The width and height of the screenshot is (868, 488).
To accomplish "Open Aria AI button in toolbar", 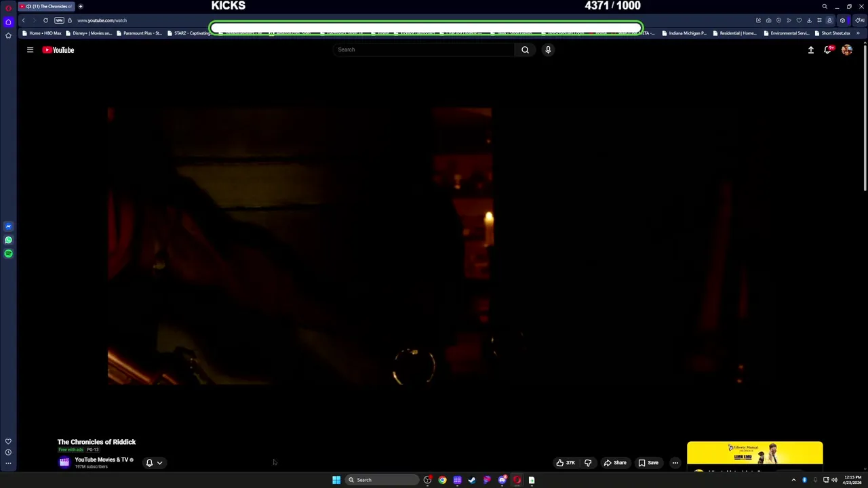I will click(x=860, y=20).
